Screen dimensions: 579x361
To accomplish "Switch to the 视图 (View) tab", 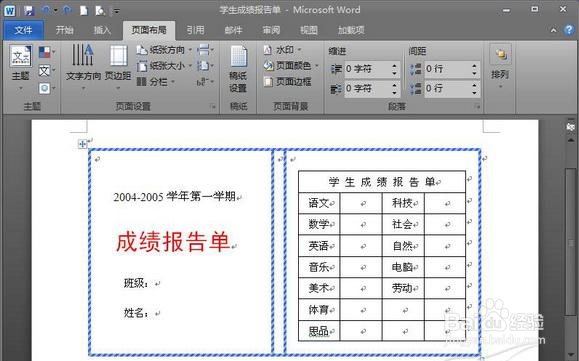I will tap(309, 30).
